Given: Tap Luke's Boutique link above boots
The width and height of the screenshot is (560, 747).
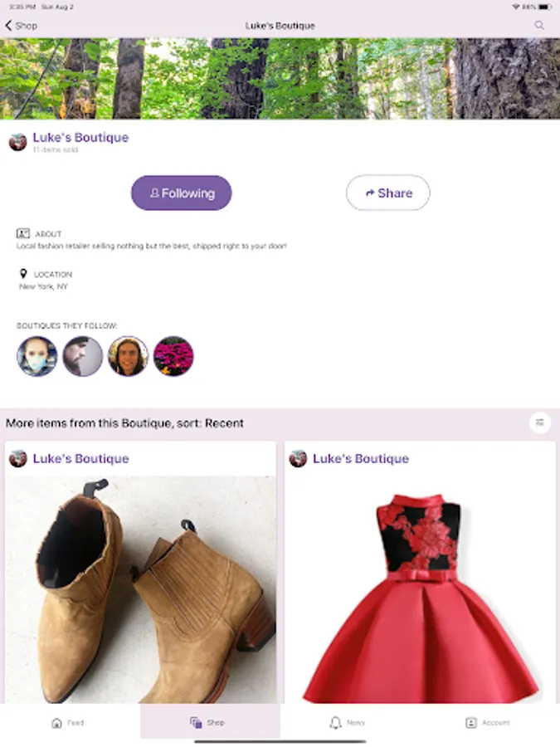Looking at the screenshot, I should click(x=81, y=459).
